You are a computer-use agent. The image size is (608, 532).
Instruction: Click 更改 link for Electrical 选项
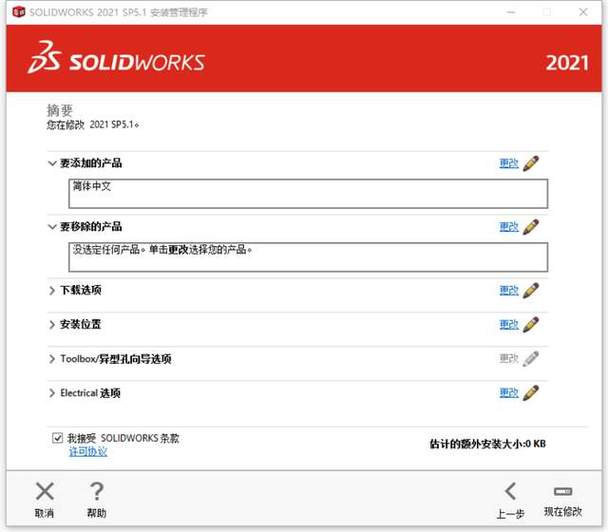point(509,393)
